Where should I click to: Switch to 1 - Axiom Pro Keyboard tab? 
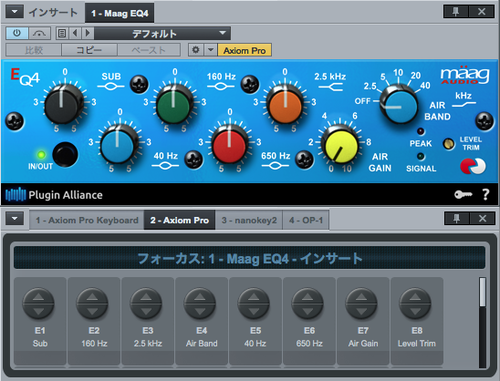pyautogui.click(x=87, y=220)
